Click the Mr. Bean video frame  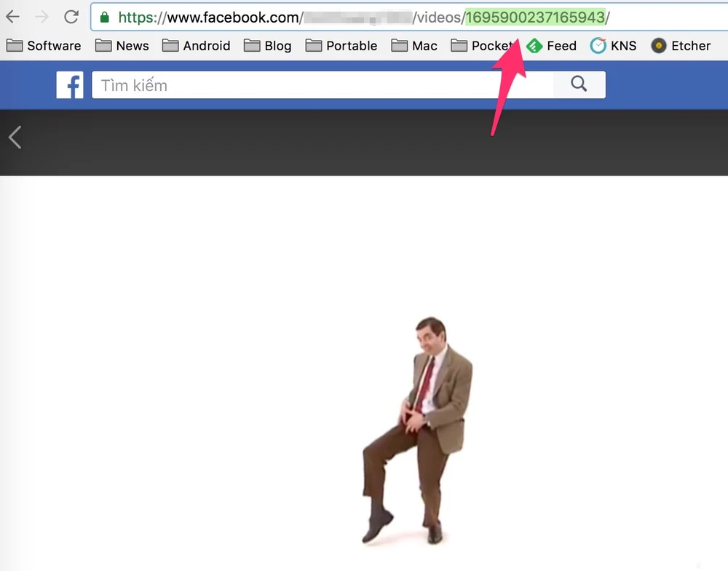click(x=364, y=373)
